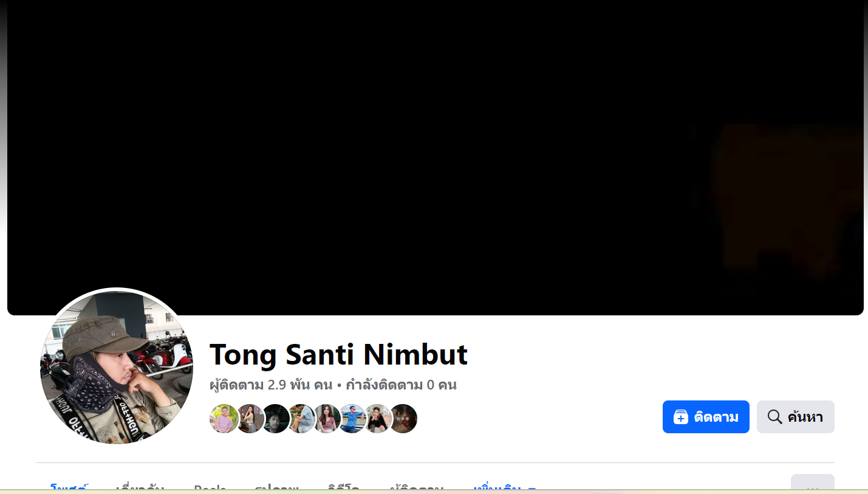868x494 pixels.
Task: Open the fourth follower avatar thumbnail
Action: pyautogui.click(x=301, y=419)
